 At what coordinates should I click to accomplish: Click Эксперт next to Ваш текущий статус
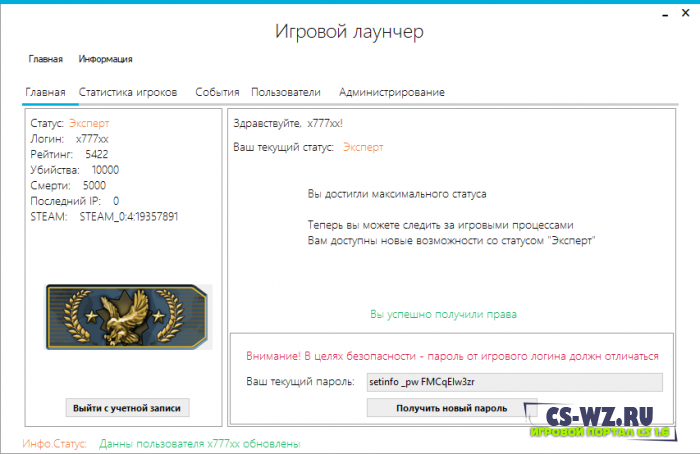[x=363, y=147]
